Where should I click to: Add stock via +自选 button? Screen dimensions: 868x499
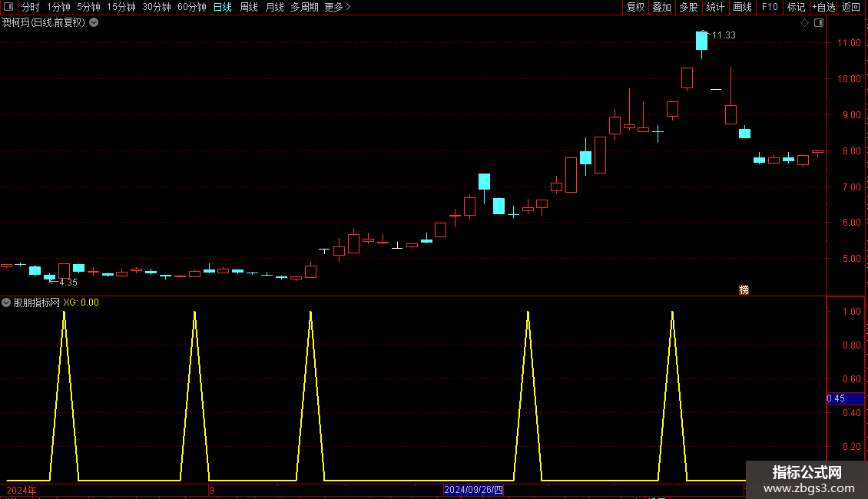[x=823, y=7]
